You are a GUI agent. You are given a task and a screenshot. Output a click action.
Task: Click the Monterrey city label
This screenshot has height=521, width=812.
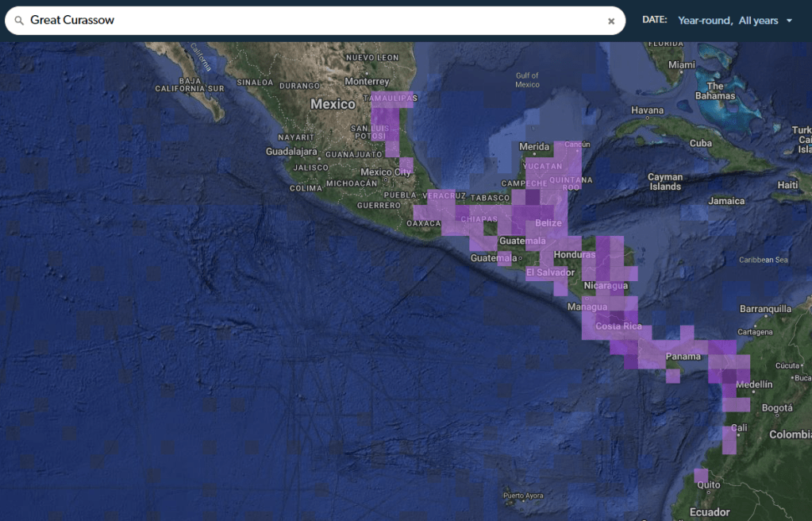[x=367, y=82]
